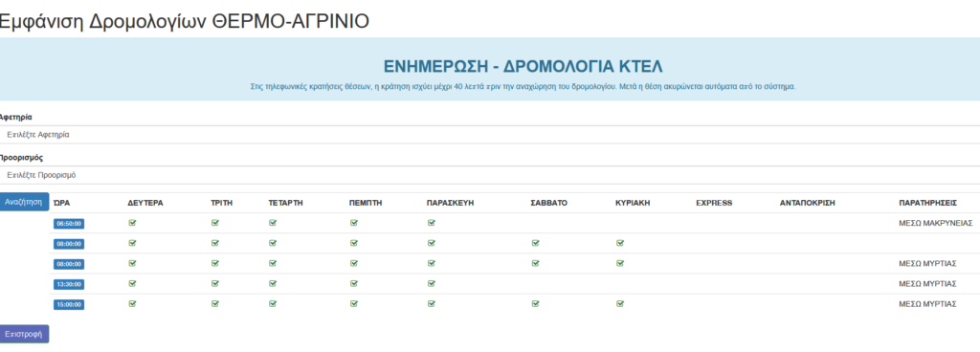This screenshot has width=980, height=352.
Task: Click ΤΕΤΑΡΤΗ check in 08:00:00 ΜΕΣΩ ΜΥΡΤΙΑΣ row
Action: point(273,263)
